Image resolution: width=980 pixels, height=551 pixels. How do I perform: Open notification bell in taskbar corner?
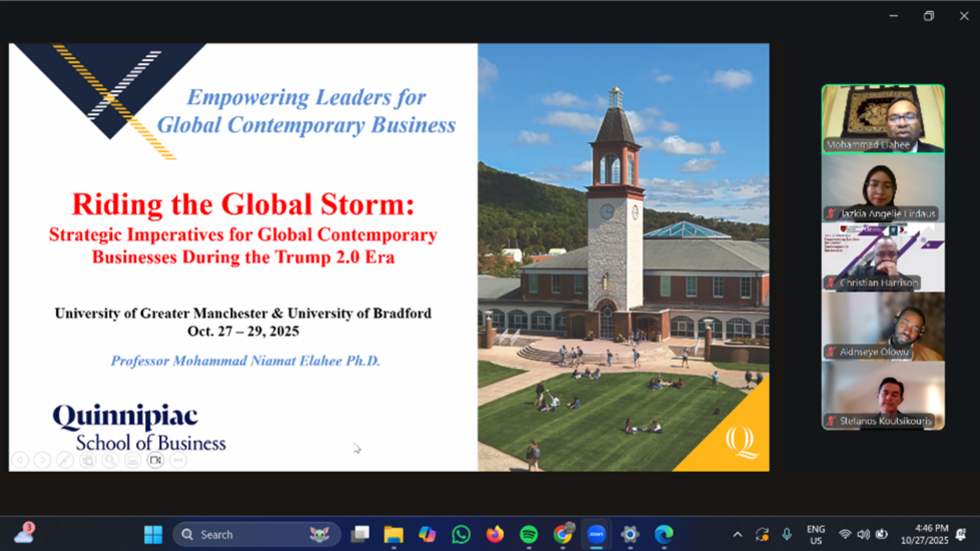(x=961, y=534)
